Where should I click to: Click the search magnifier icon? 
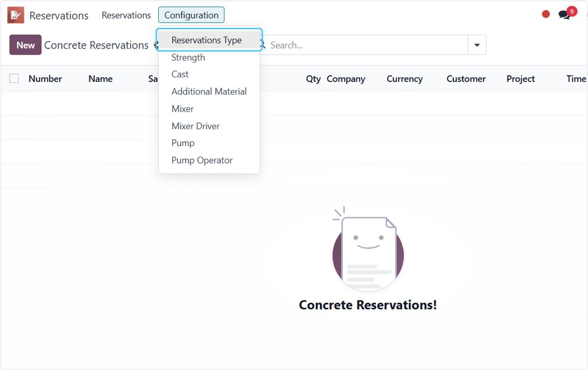262,45
